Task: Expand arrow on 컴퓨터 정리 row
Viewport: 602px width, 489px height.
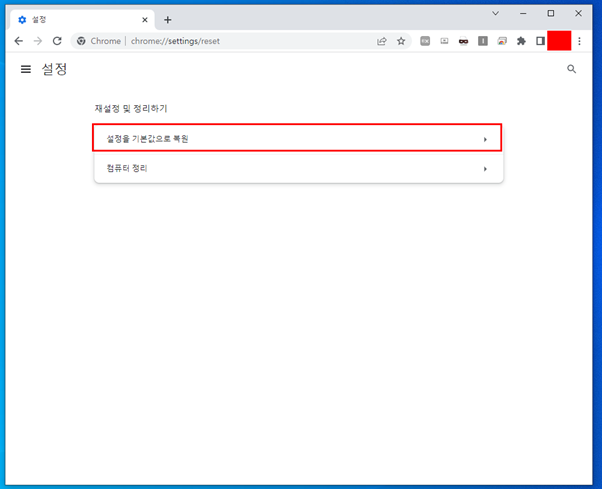Action: (485, 169)
